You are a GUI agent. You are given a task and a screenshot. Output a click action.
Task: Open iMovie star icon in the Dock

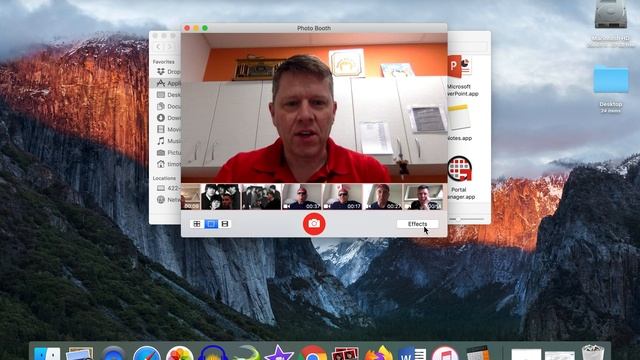click(279, 353)
